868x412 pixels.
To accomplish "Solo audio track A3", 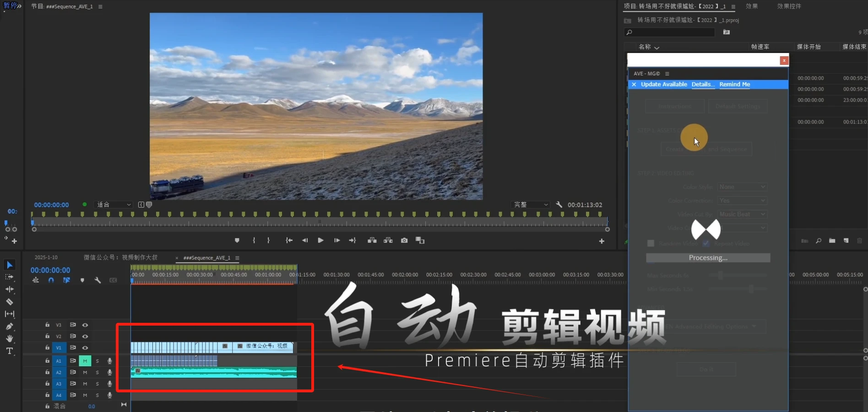I will (97, 384).
